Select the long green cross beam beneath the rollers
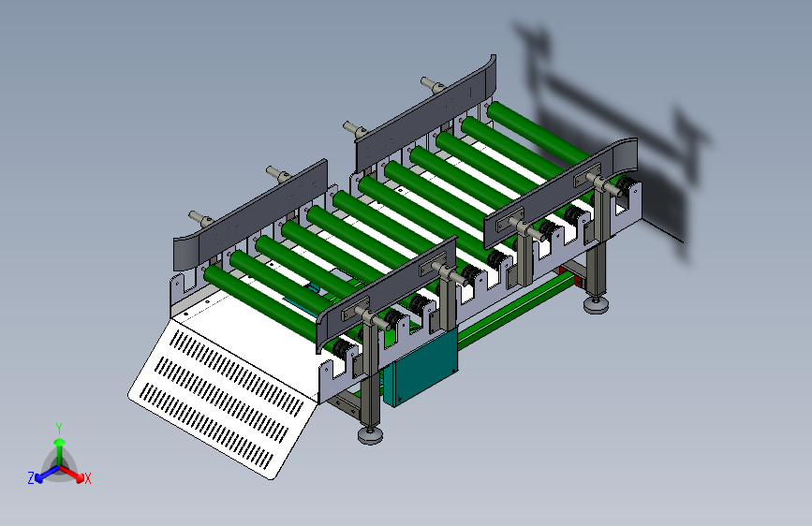Screen dimensions: 812x526 pos(515,309)
